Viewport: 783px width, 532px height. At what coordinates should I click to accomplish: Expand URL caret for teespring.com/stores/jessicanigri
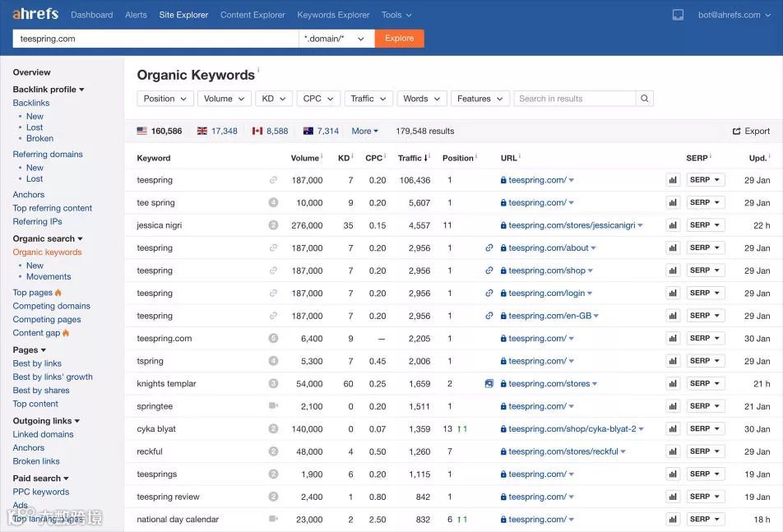640,225
